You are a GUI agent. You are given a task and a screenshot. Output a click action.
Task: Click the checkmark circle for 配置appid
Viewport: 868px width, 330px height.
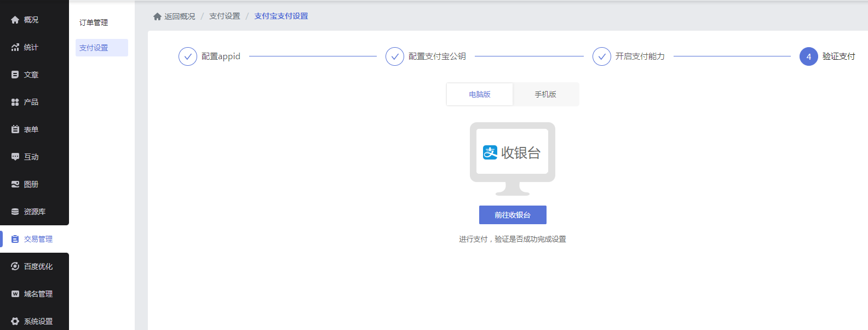tap(188, 56)
